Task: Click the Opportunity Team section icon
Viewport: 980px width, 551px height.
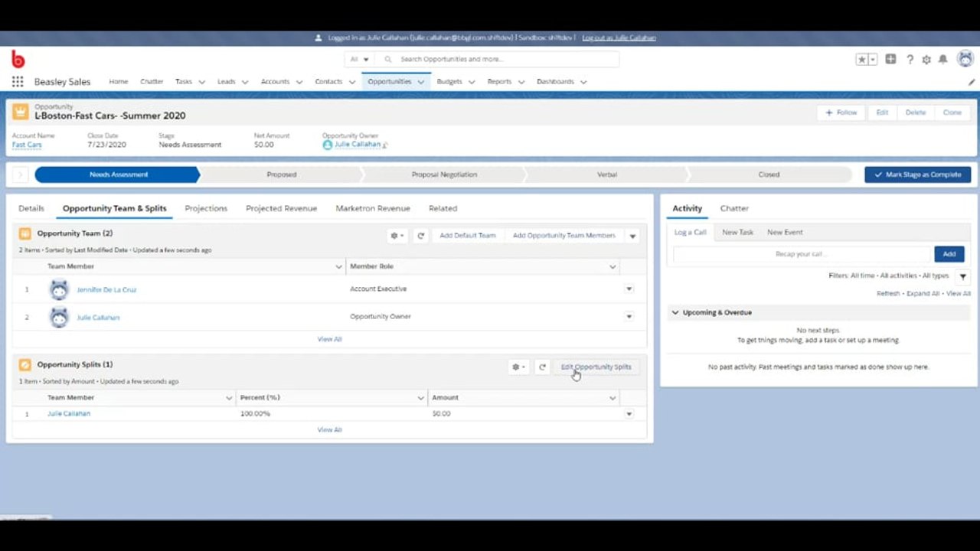Action: tap(25, 233)
